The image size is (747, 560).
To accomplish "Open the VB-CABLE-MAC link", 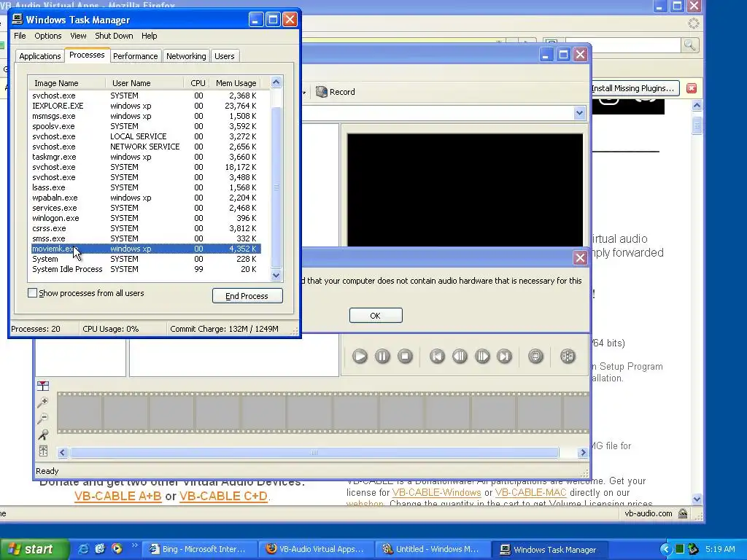I will 531,492.
